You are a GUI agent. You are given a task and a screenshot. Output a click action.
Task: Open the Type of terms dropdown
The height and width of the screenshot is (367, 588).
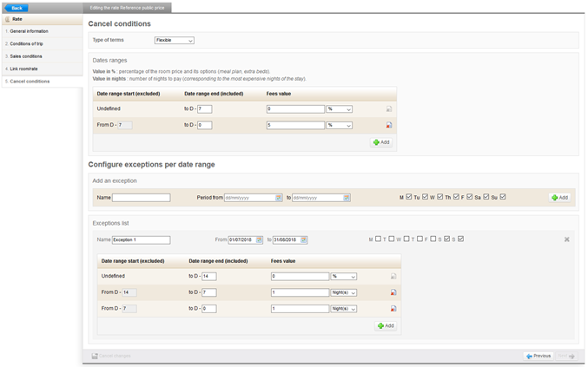coord(174,40)
